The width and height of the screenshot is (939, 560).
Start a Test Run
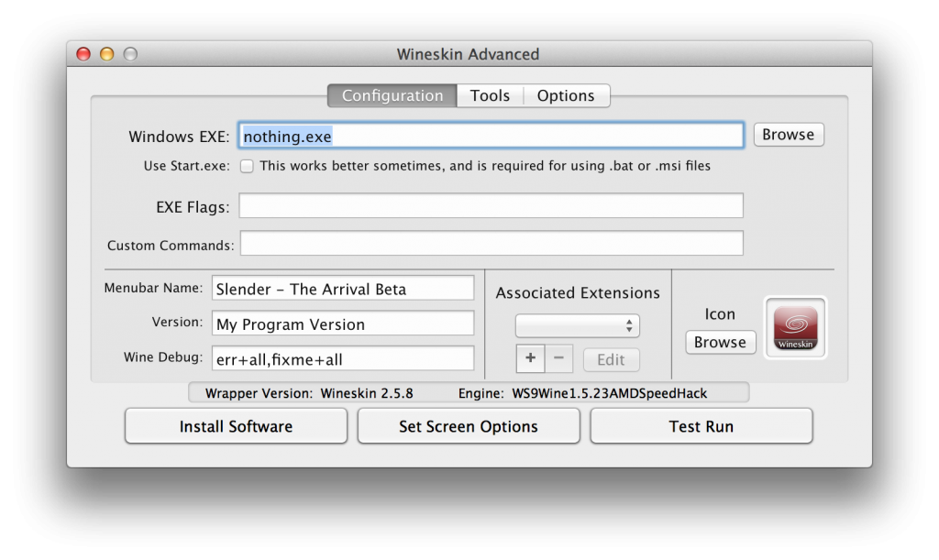click(x=701, y=426)
